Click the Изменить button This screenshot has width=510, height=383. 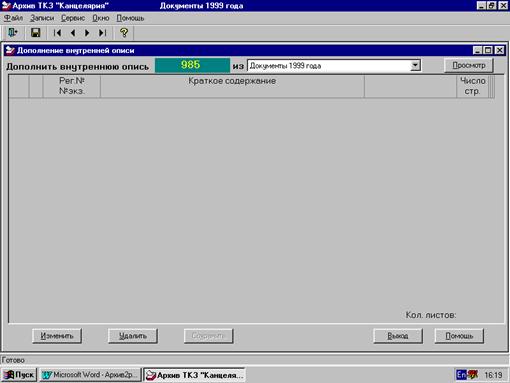pyautogui.click(x=57, y=336)
